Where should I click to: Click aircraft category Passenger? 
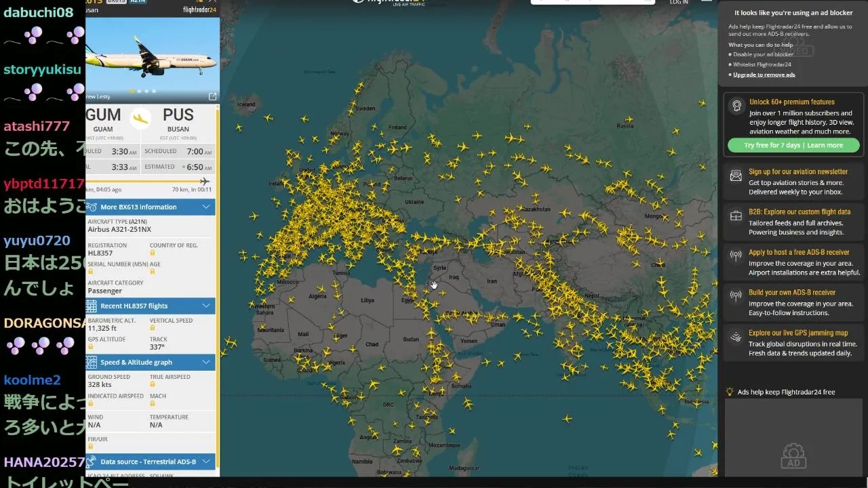point(105,291)
